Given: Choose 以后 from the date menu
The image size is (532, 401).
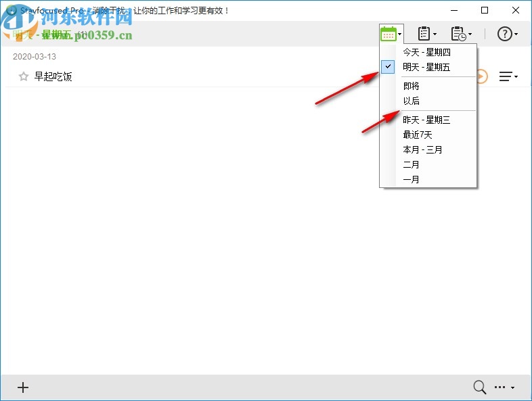Looking at the screenshot, I should (x=428, y=101).
